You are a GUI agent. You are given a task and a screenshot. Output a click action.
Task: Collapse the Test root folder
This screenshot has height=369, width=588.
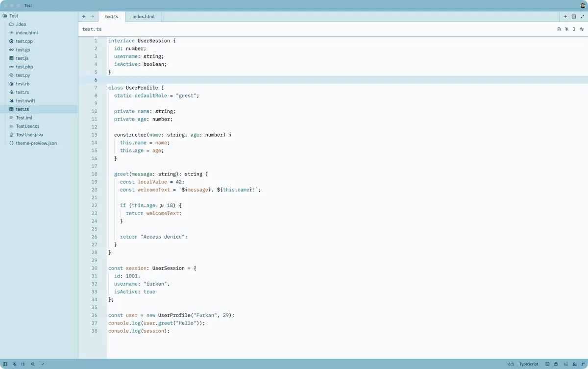(39, 16)
